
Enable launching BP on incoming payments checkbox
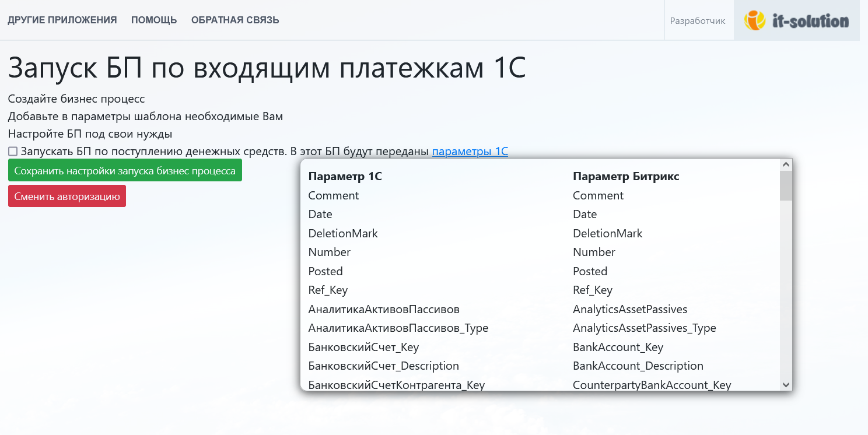click(13, 152)
